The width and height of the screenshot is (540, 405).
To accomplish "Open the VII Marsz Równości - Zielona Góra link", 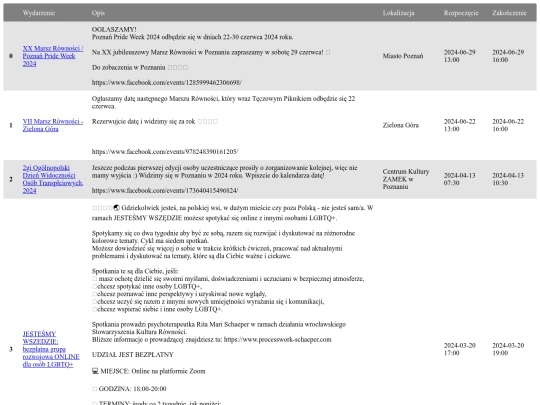I will [x=53, y=125].
